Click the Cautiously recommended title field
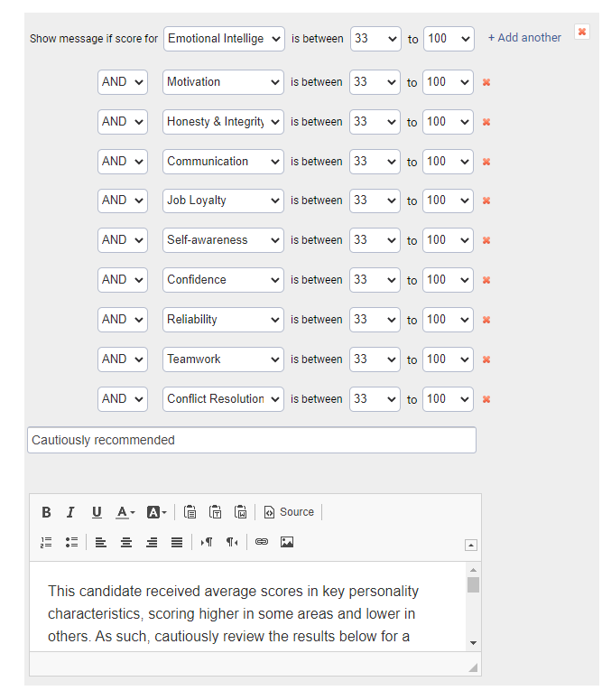This screenshot has height=700, width=611. coord(252,440)
